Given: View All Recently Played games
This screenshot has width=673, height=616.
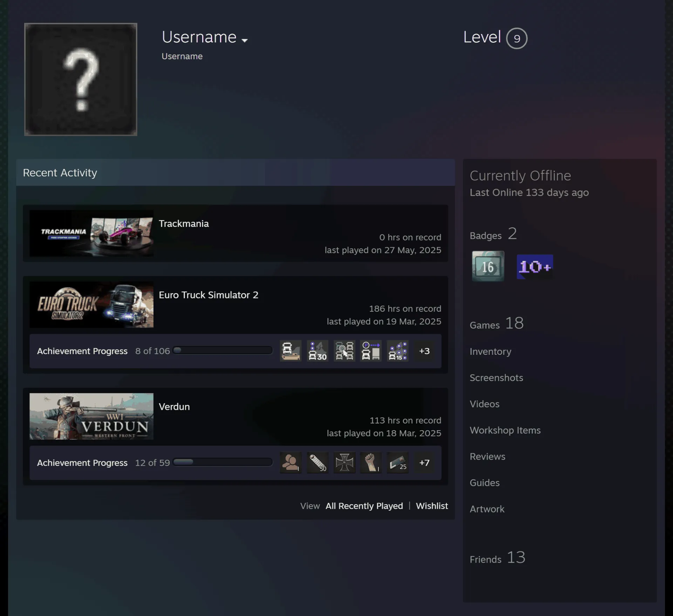Looking at the screenshot, I should [364, 506].
